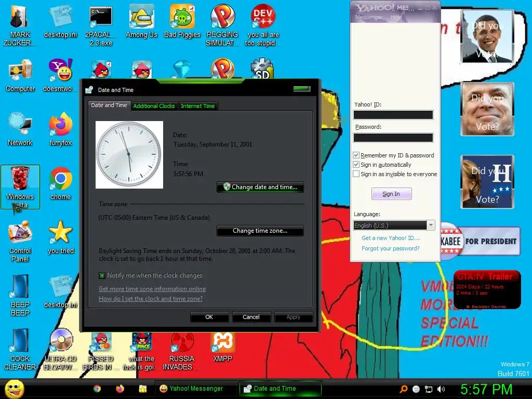Screen dimensions: 532x399
Task: Open the MARK ZUCKER desktop icon
Action: click(20, 24)
